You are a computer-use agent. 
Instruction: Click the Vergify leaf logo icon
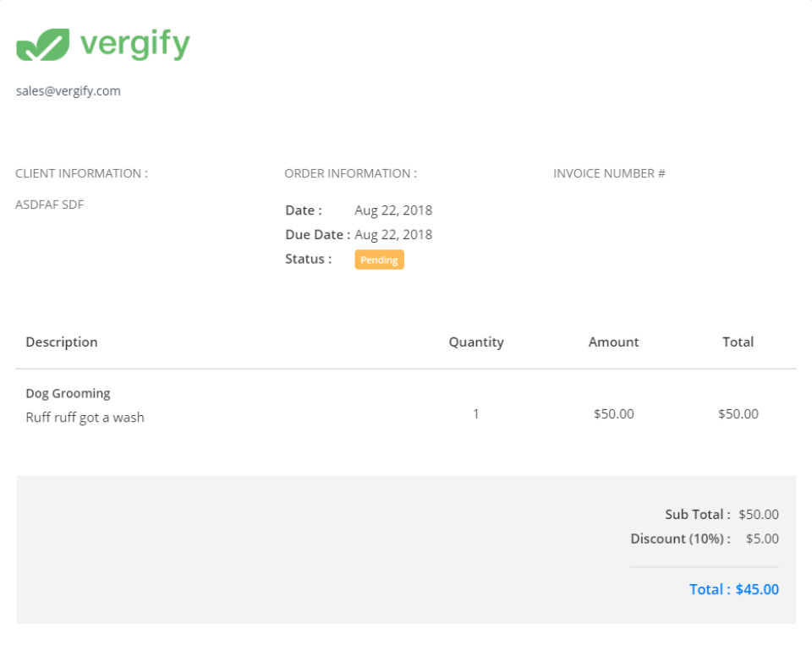(42, 45)
